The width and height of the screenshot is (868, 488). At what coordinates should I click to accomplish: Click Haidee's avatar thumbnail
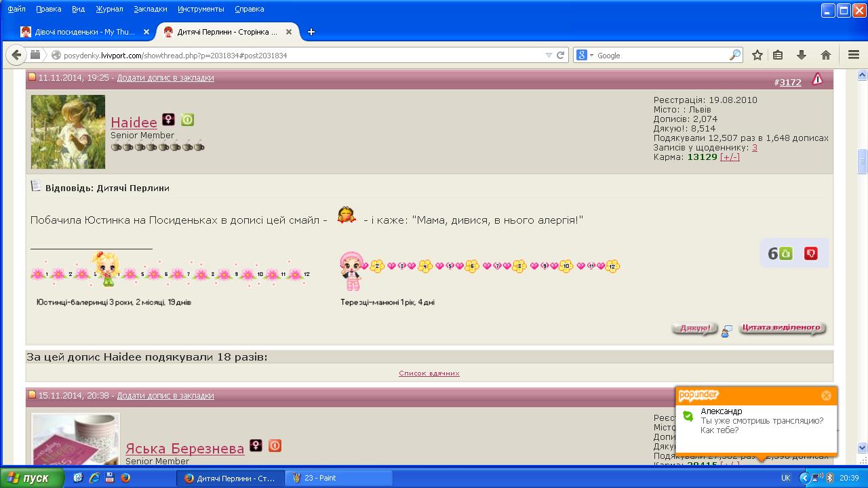(x=68, y=131)
